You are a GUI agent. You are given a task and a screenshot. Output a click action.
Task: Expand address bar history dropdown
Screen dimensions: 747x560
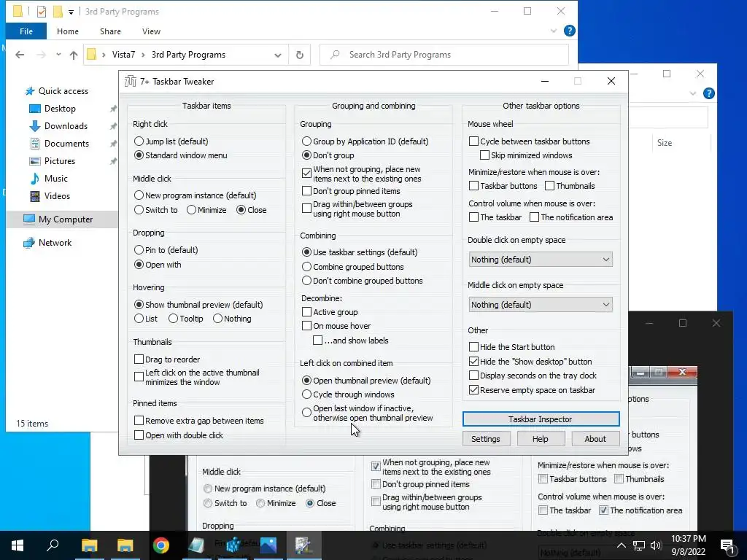tap(278, 55)
